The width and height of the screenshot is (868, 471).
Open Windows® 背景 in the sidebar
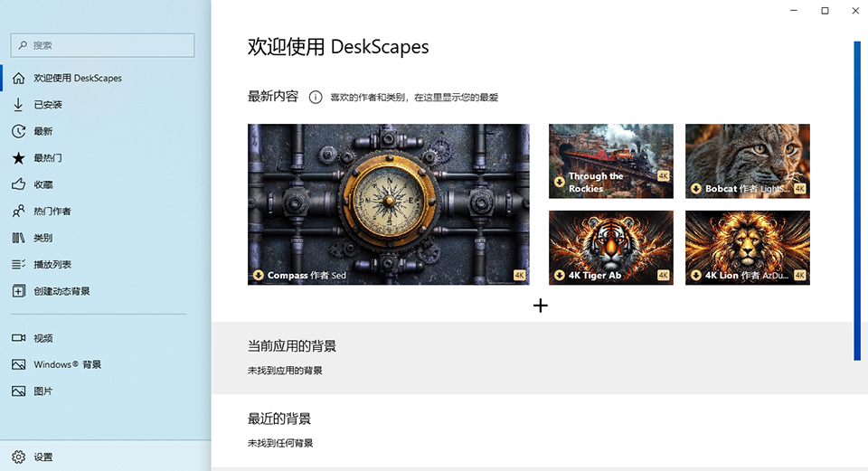[105, 364]
